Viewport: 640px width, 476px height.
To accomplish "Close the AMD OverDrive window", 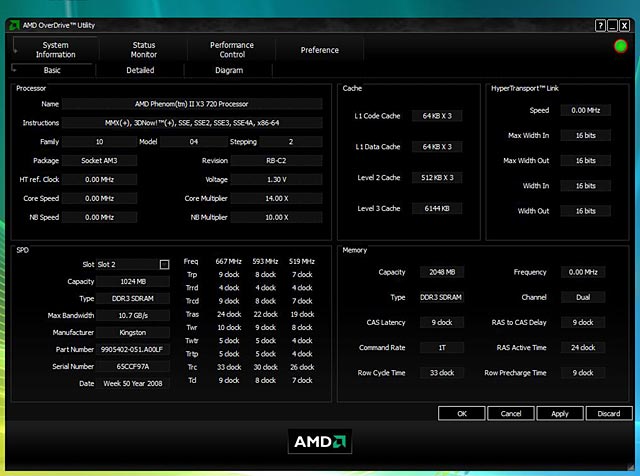I will (x=624, y=26).
